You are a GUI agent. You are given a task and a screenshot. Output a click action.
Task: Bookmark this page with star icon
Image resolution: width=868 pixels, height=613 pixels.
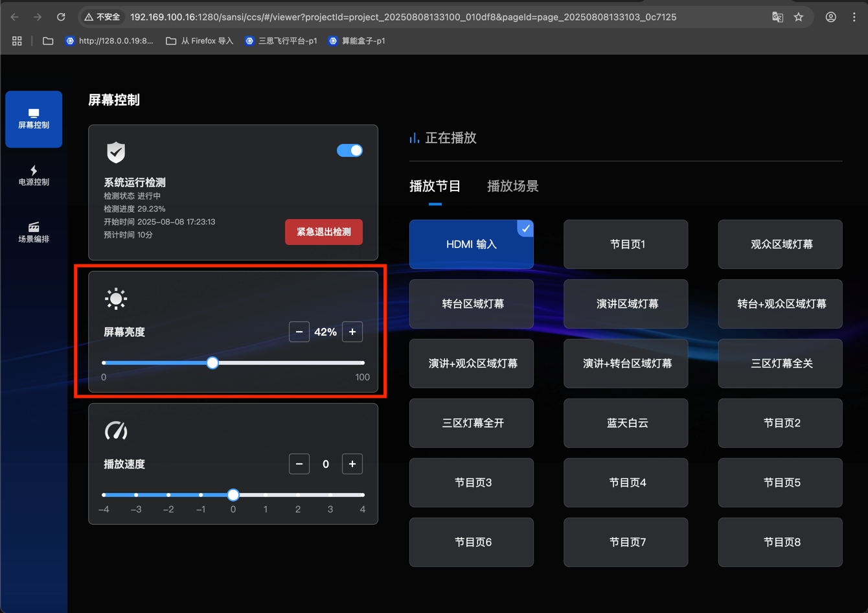pyautogui.click(x=799, y=17)
